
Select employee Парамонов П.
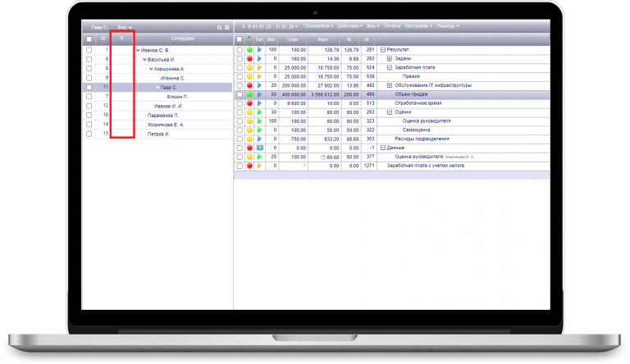[163, 116]
